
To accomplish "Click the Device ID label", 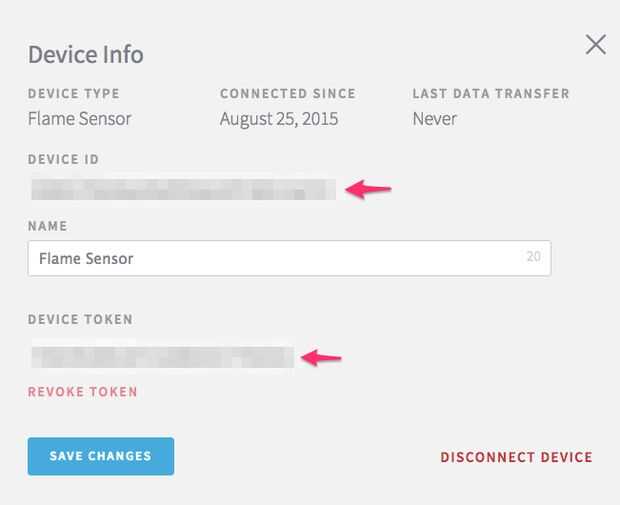I will (64, 160).
